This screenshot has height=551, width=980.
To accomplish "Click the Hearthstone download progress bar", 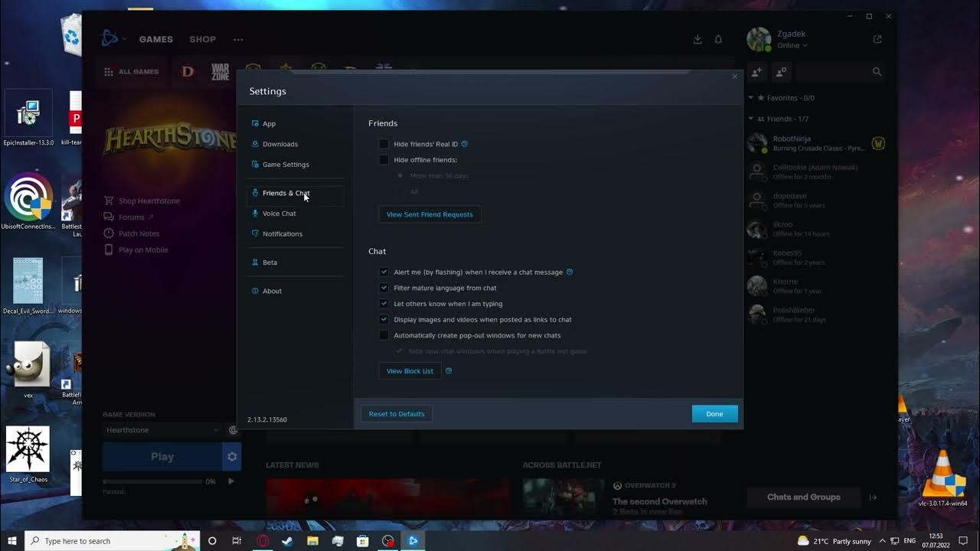I will (152, 481).
